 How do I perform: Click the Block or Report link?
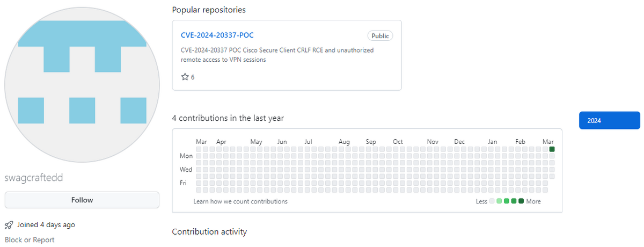point(30,240)
